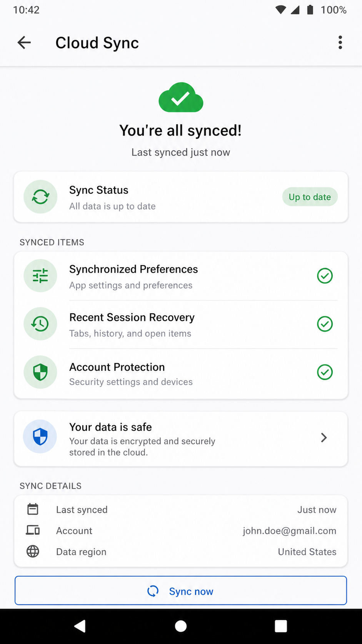The height and width of the screenshot is (644, 362).
Task: Select the john.doe@gmail.com account value
Action: [x=290, y=531]
